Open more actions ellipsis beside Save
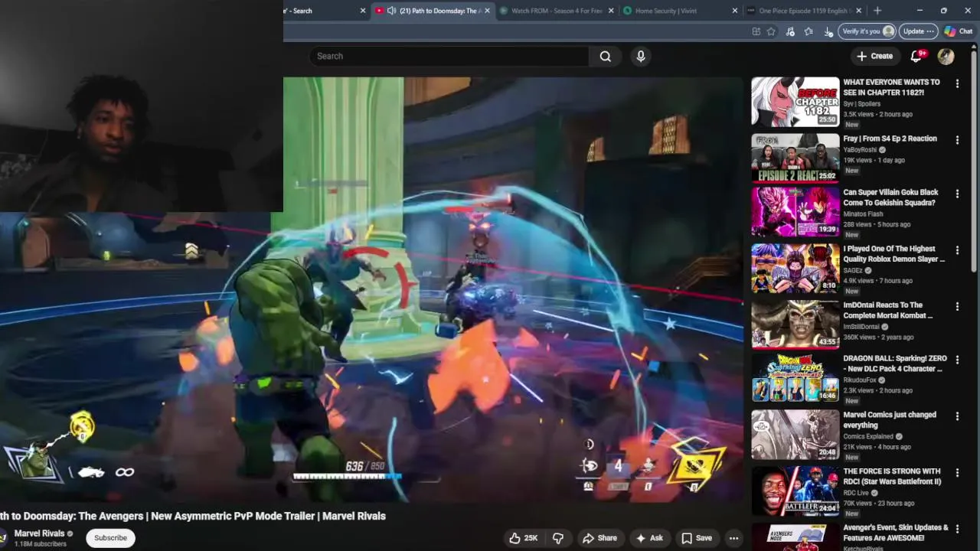Screen dimensions: 980x551 [x=733, y=538]
